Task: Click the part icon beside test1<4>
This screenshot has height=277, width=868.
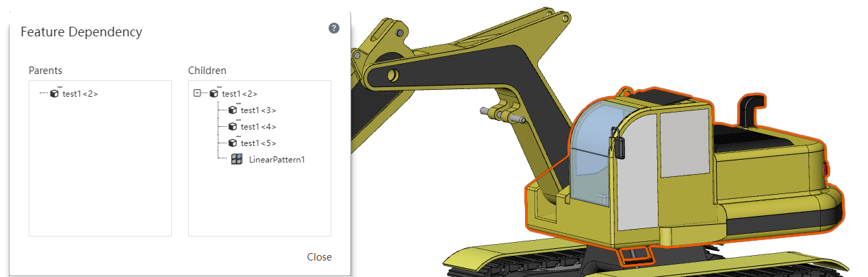Action: pyautogui.click(x=232, y=126)
